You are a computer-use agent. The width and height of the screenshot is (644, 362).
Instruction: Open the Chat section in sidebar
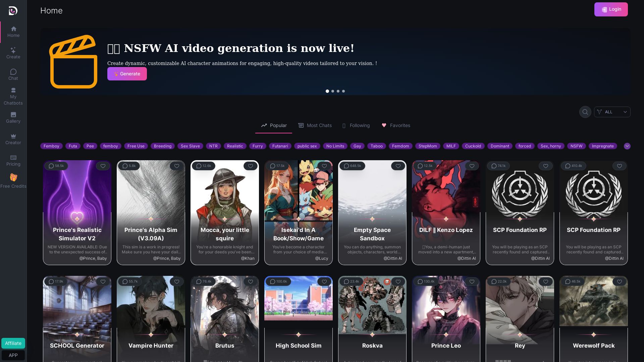click(x=13, y=74)
